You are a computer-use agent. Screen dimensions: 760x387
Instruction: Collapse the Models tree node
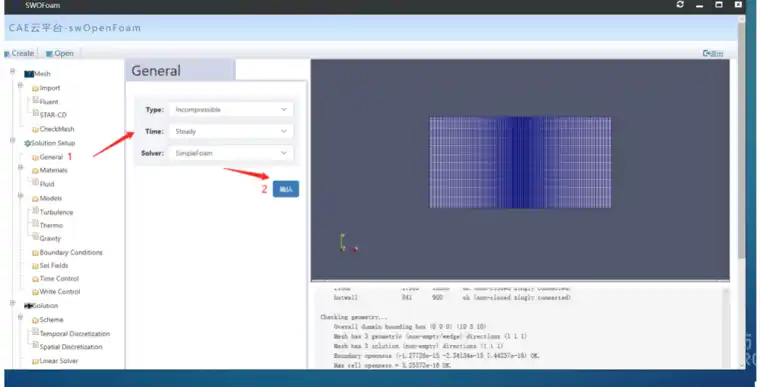(20, 195)
